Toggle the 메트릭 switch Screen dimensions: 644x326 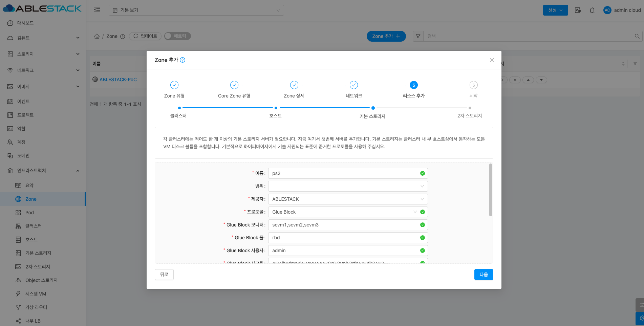pyautogui.click(x=177, y=36)
